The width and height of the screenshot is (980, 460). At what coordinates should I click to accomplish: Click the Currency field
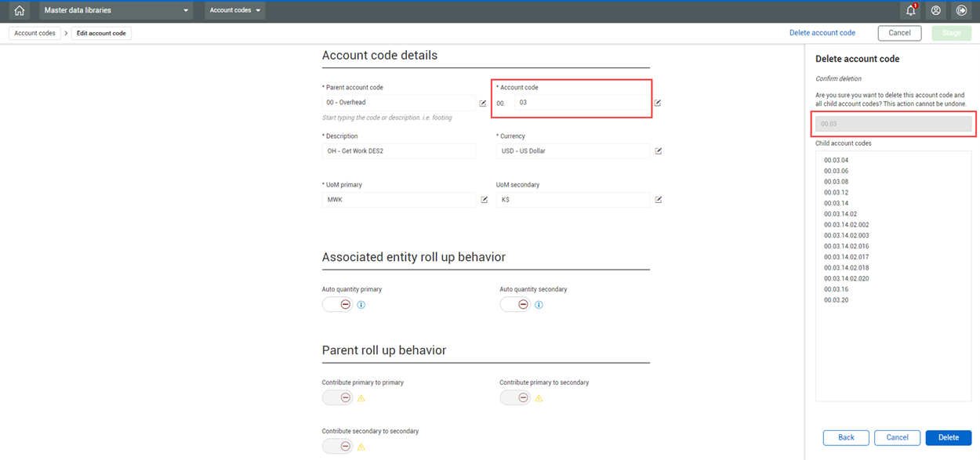point(573,151)
